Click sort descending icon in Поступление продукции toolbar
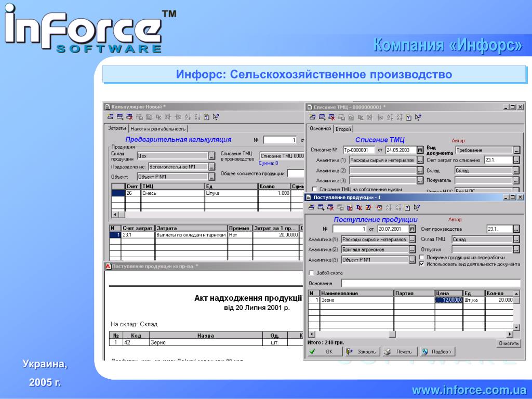Viewport: 532px width, 399px height. click(398, 208)
